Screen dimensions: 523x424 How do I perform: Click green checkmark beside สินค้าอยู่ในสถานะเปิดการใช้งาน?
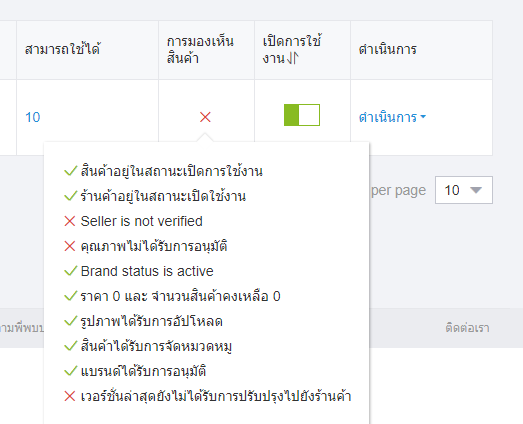(70, 171)
